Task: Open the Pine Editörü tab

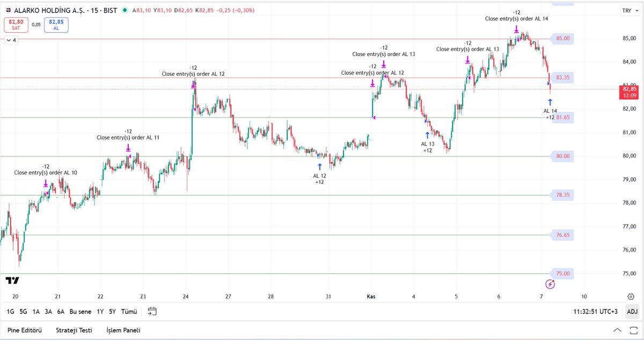Action: [25, 330]
